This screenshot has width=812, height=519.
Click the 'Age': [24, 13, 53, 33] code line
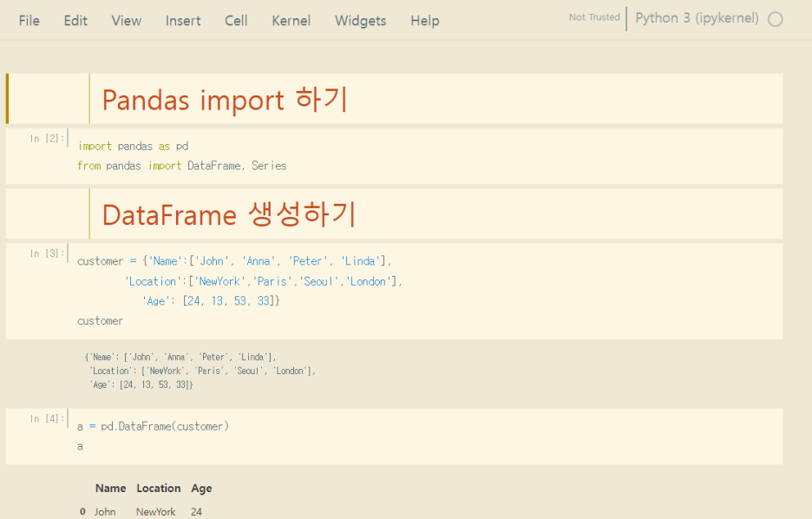211,301
